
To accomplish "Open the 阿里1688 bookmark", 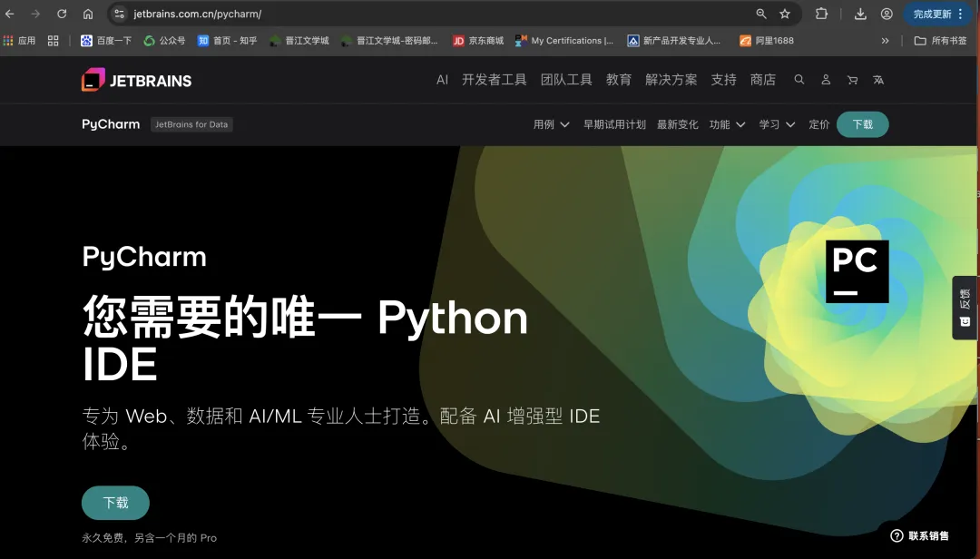I will coord(767,41).
